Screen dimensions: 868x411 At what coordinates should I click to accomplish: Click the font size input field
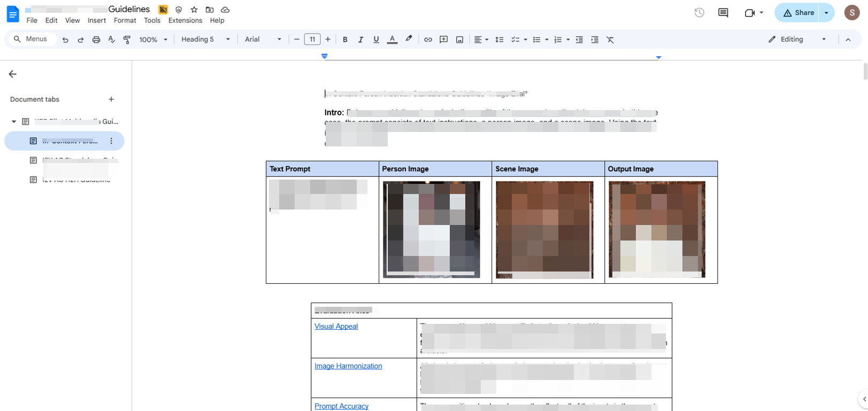point(312,40)
